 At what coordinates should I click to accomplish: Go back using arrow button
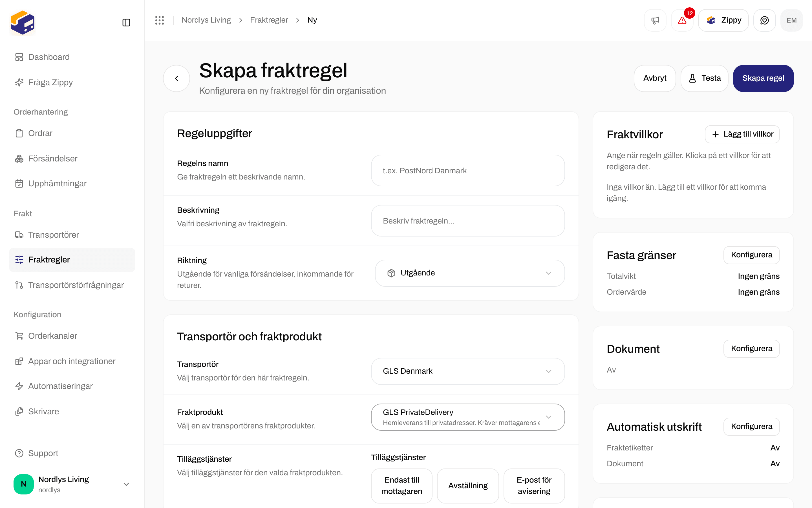176,78
